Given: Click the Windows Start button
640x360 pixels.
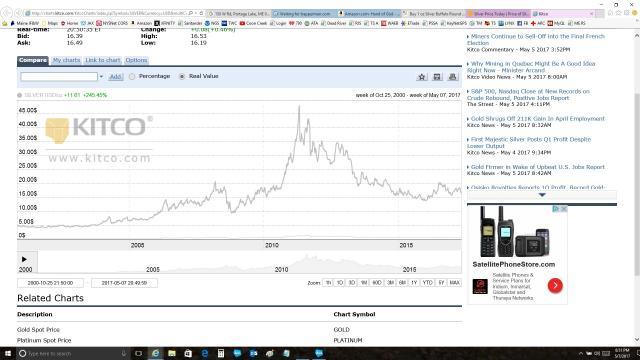Looking at the screenshot, I should point(8,353).
